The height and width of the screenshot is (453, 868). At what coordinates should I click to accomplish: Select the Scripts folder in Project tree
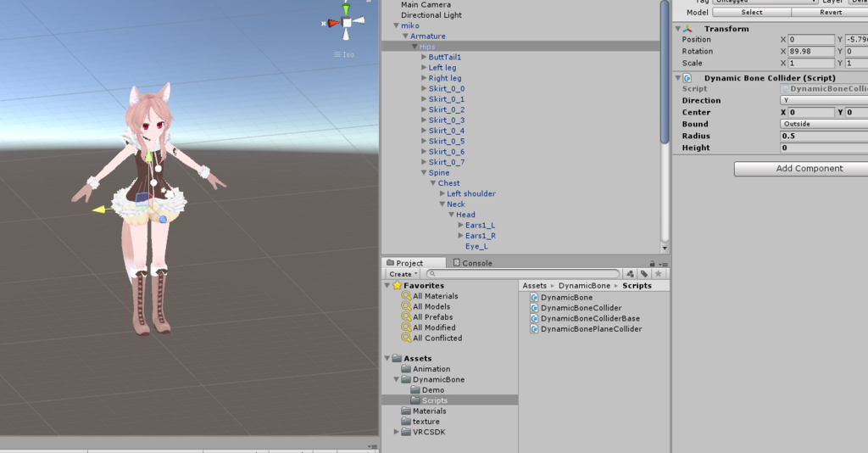(435, 400)
